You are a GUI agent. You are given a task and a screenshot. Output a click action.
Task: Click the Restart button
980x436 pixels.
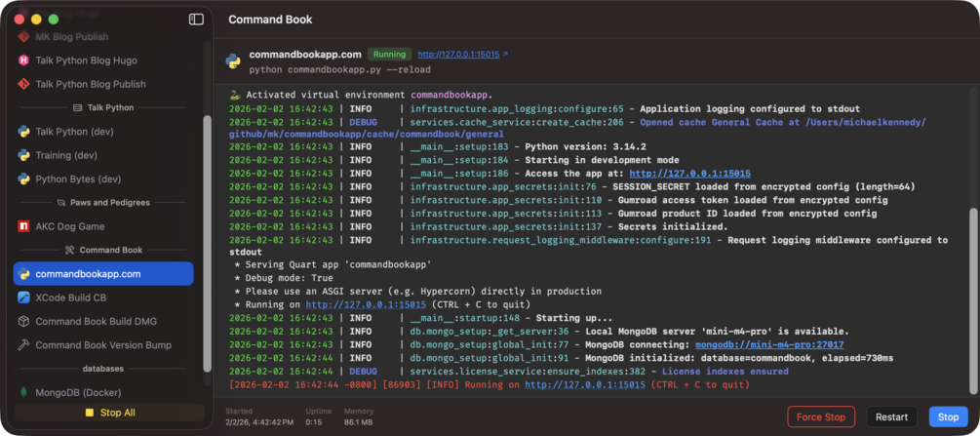pos(891,416)
